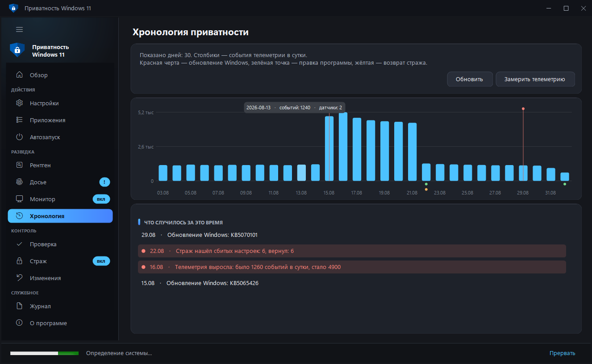Screen dimensions: 592x364
Task: Click the Прервать link in status bar
Action: 562,353
